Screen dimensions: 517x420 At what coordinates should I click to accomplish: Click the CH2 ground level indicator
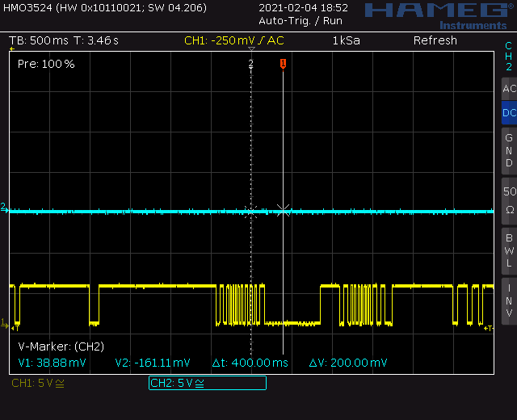click(4, 208)
